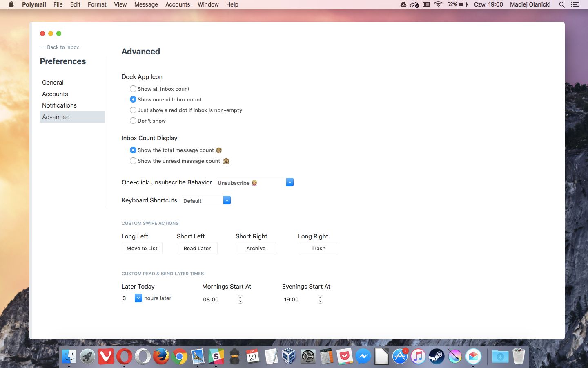This screenshot has width=588, height=368.
Task: Select Show the unread message count
Action: click(x=133, y=161)
